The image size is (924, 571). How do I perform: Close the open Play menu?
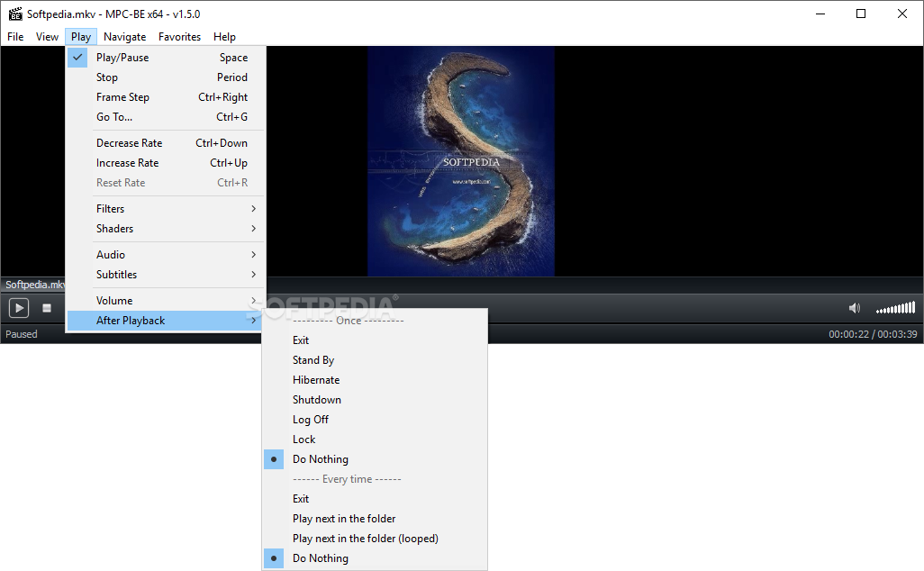81,37
